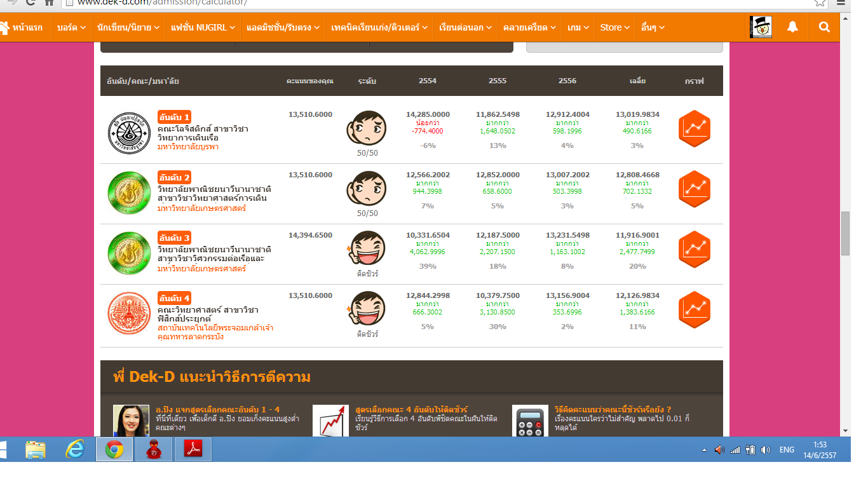Show hidden tray icons arrow
Viewport: 868px width, 488px height.
click(704, 450)
